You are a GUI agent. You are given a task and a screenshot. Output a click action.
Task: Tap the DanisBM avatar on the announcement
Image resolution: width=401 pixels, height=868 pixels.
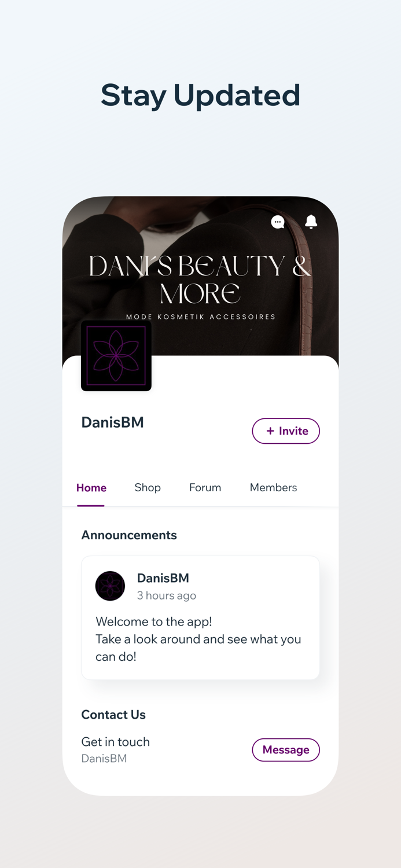point(110,586)
